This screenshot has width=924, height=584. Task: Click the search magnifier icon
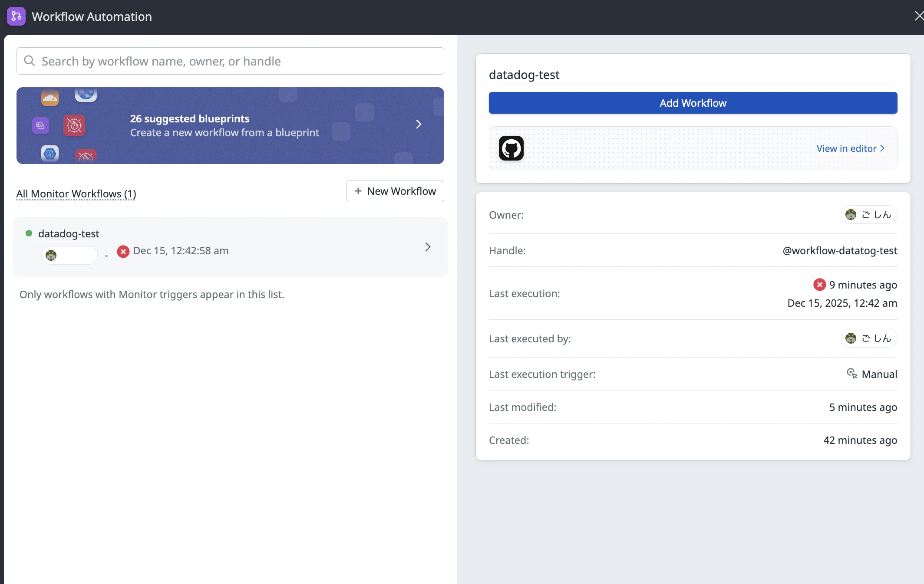coord(30,61)
